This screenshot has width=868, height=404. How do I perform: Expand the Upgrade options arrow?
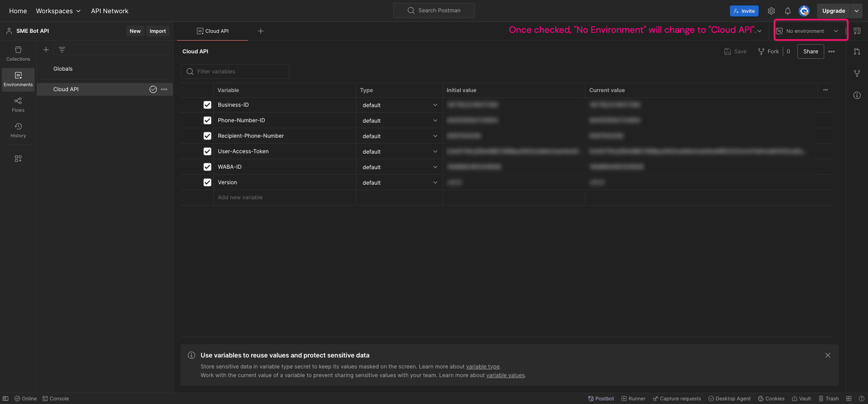pos(856,11)
